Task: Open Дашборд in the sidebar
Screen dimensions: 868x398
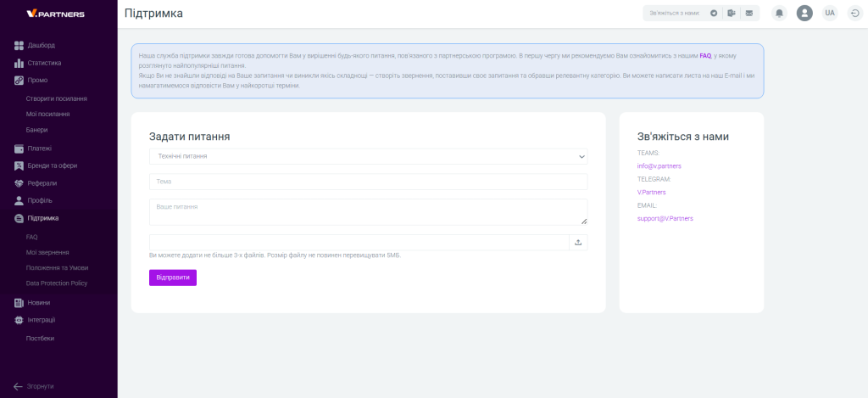Action: tap(41, 45)
